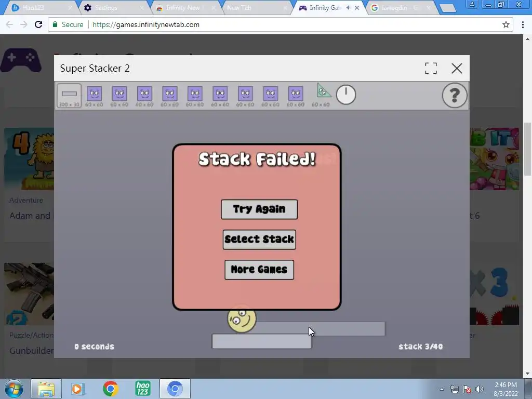This screenshot has height=399, width=532.
Task: Open the game help question mark
Action: coord(454,96)
